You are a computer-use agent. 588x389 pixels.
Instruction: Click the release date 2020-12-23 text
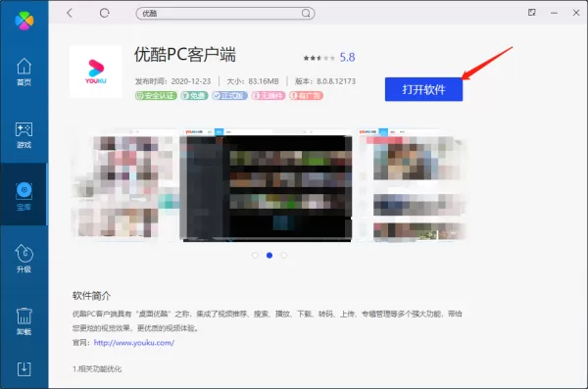point(191,81)
